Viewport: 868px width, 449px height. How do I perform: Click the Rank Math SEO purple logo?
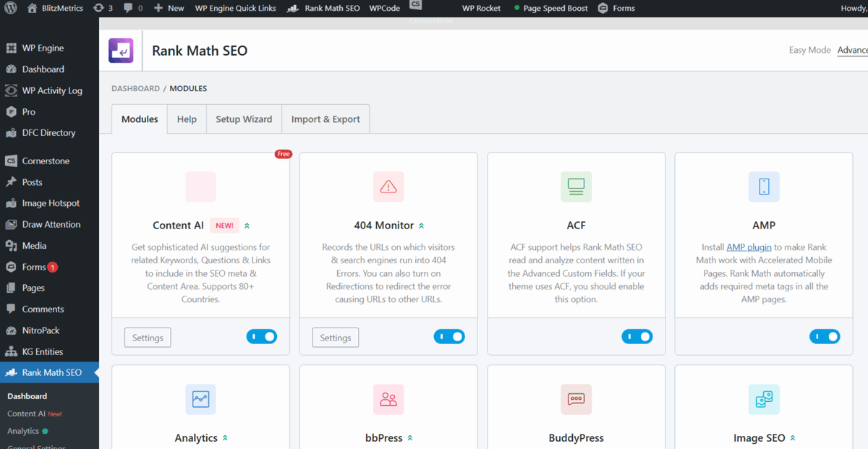[x=121, y=51]
